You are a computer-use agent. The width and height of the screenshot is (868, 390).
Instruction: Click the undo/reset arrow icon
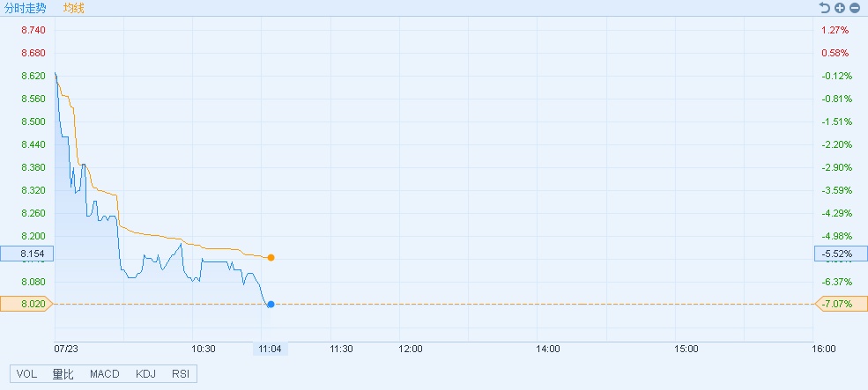[825, 8]
